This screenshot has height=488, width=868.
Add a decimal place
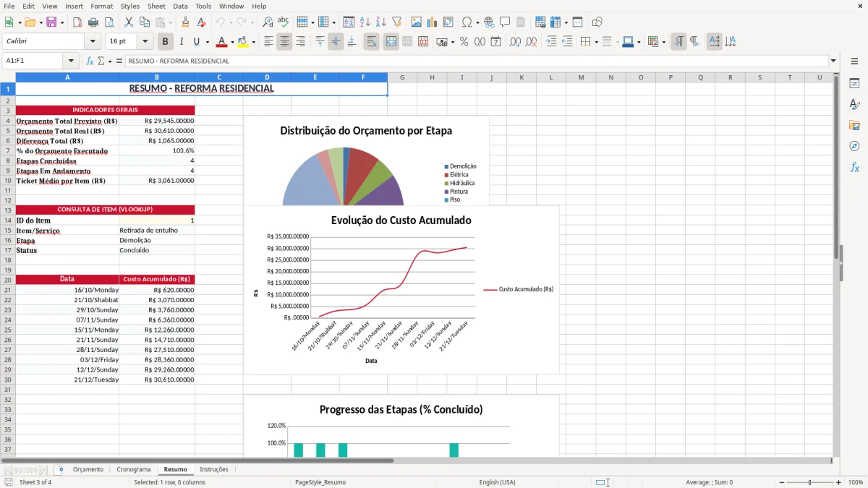pyautogui.click(x=515, y=42)
